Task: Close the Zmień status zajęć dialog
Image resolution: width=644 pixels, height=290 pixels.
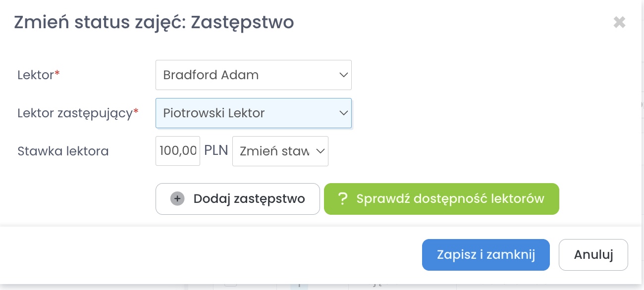Action: [619, 22]
